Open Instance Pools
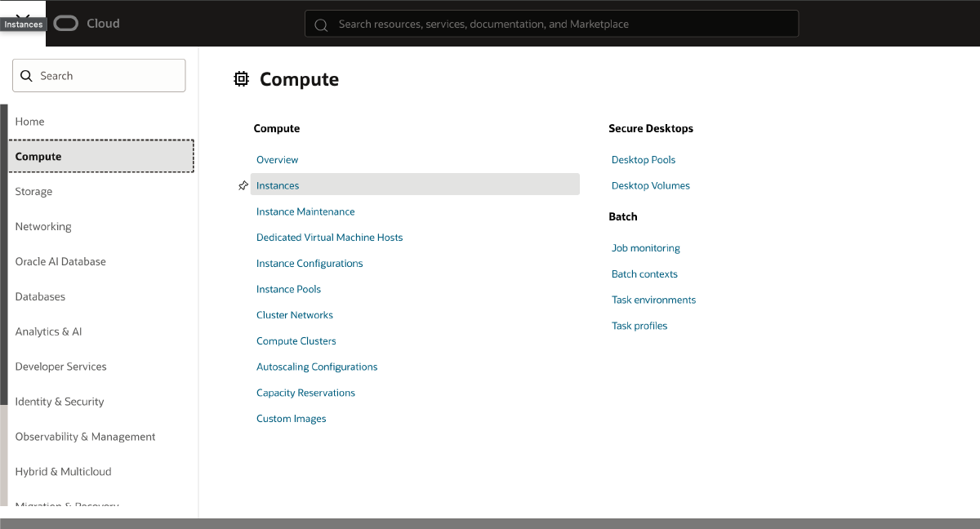This screenshot has height=529, width=980. tap(288, 290)
